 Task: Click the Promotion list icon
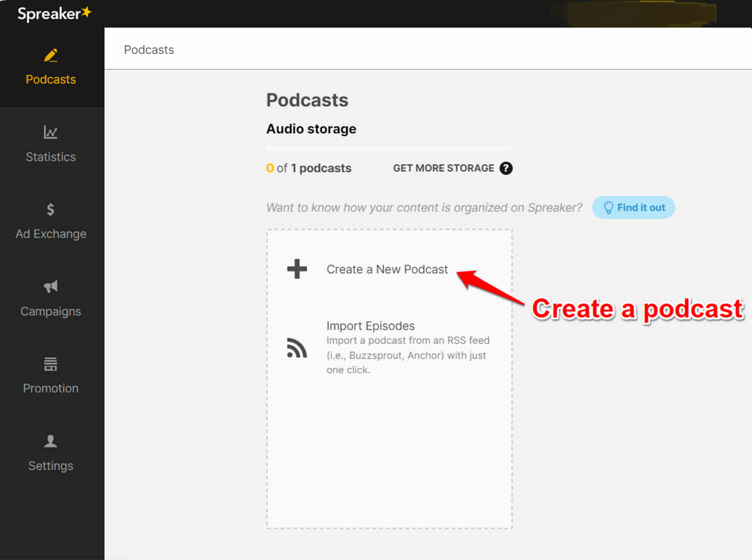click(50, 364)
